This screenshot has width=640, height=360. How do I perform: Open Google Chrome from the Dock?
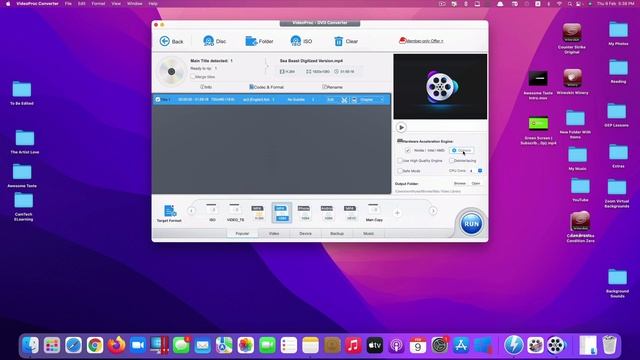pos(95,346)
